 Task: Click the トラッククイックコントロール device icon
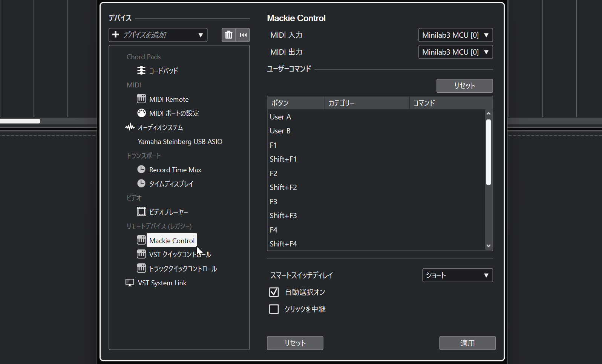[x=141, y=268]
